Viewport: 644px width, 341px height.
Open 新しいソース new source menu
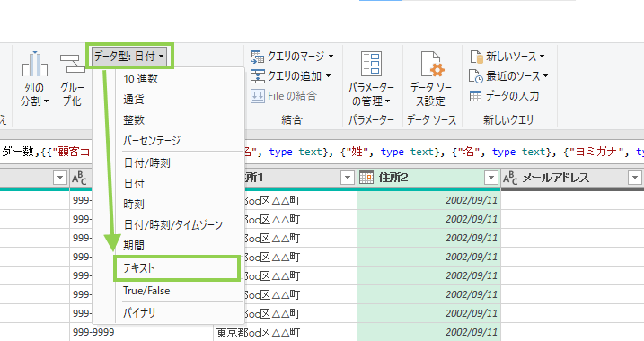[507, 57]
